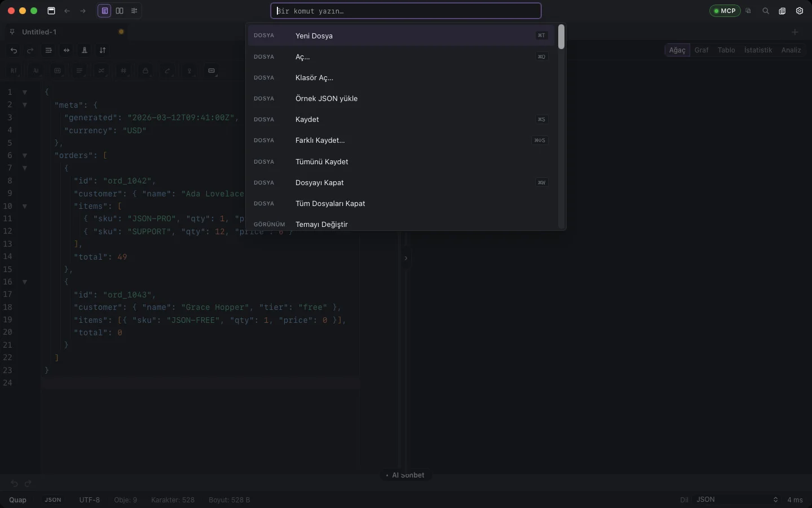The height and width of the screenshot is (508, 812).
Task: Click the undo arrow in editor toolbar
Action: (14, 50)
